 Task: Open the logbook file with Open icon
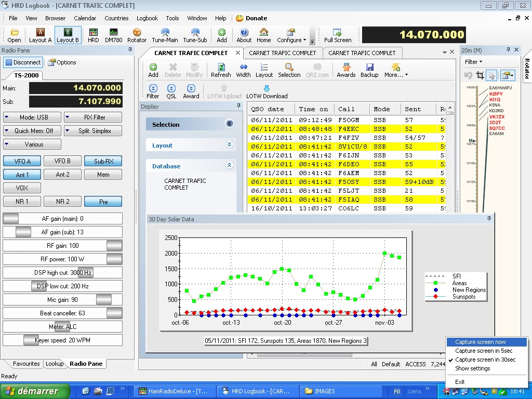14,35
